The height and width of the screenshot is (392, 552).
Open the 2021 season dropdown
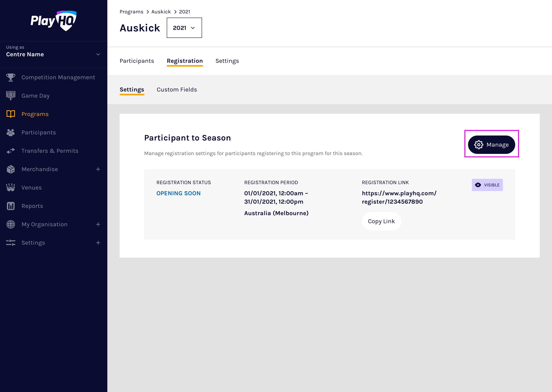(184, 28)
